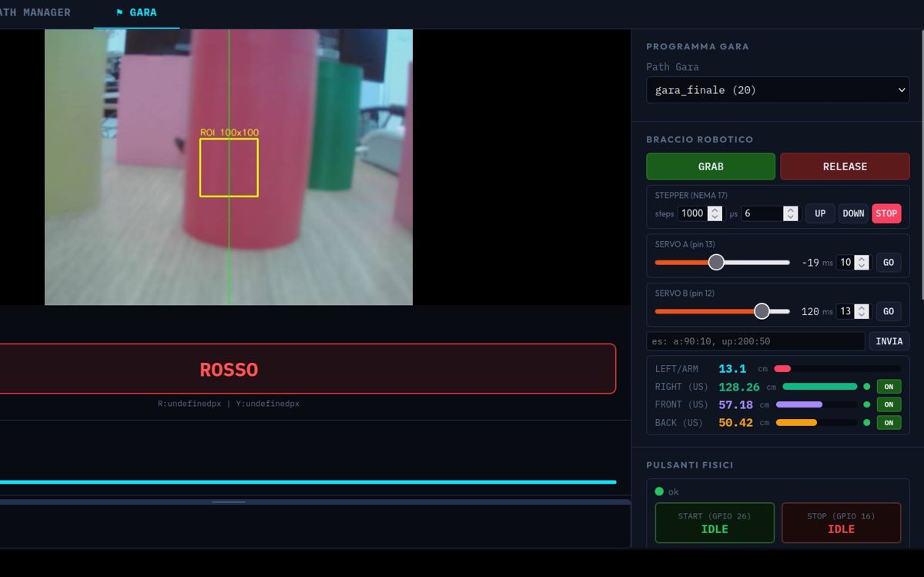Focus the arm command text field

(755, 341)
